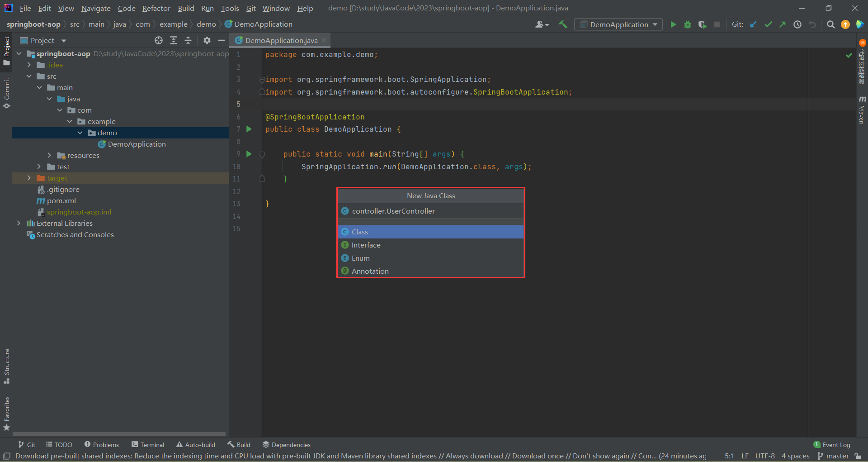Open the Terminal tool window
Image resolution: width=868 pixels, height=462 pixels.
click(148, 445)
